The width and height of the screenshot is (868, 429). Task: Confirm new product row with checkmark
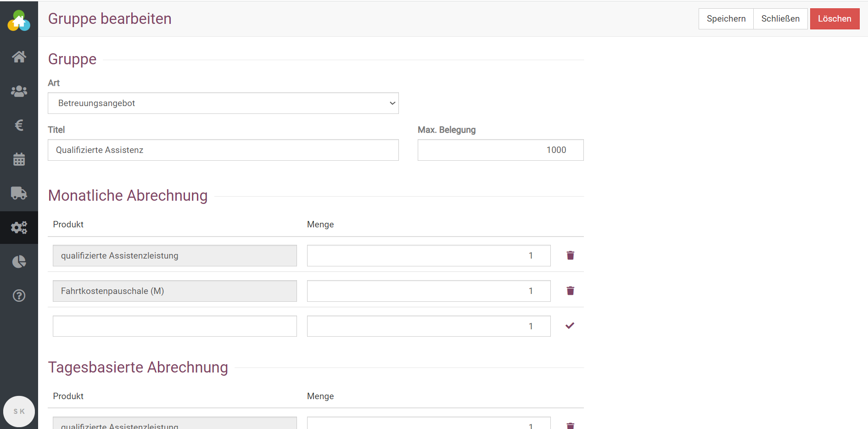tap(570, 326)
